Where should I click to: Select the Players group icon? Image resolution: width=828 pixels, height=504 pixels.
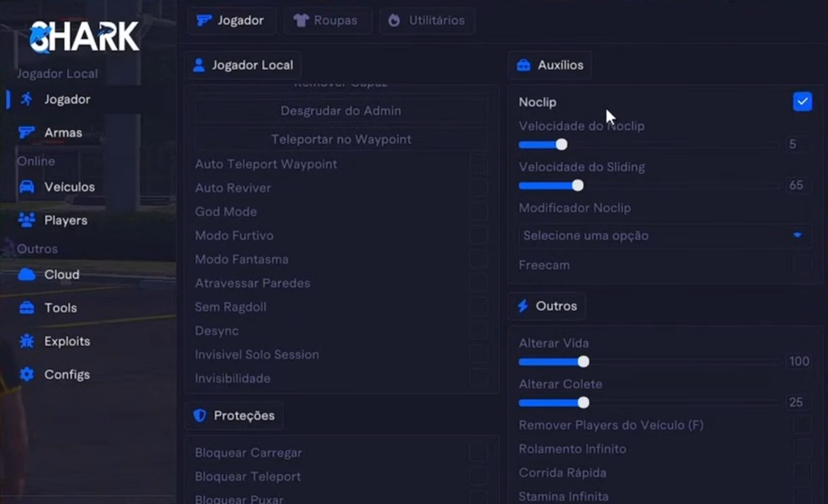26,220
